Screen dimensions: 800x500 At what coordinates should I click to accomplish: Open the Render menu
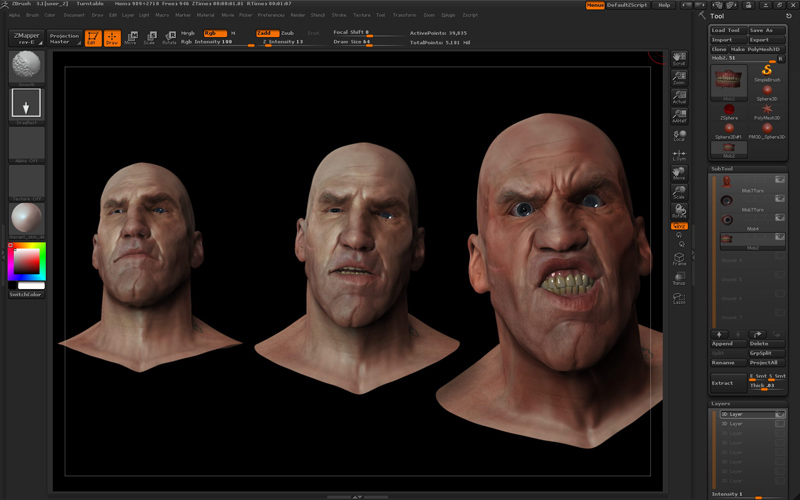point(298,15)
